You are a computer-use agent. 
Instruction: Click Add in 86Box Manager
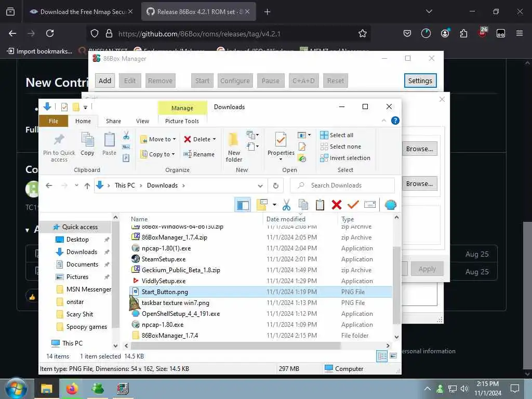105,81
